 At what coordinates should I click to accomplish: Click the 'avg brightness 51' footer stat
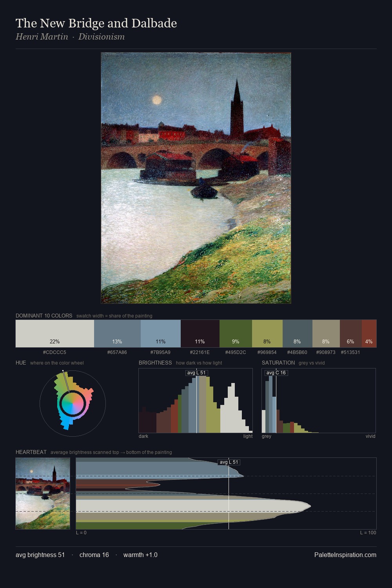pos(40,555)
